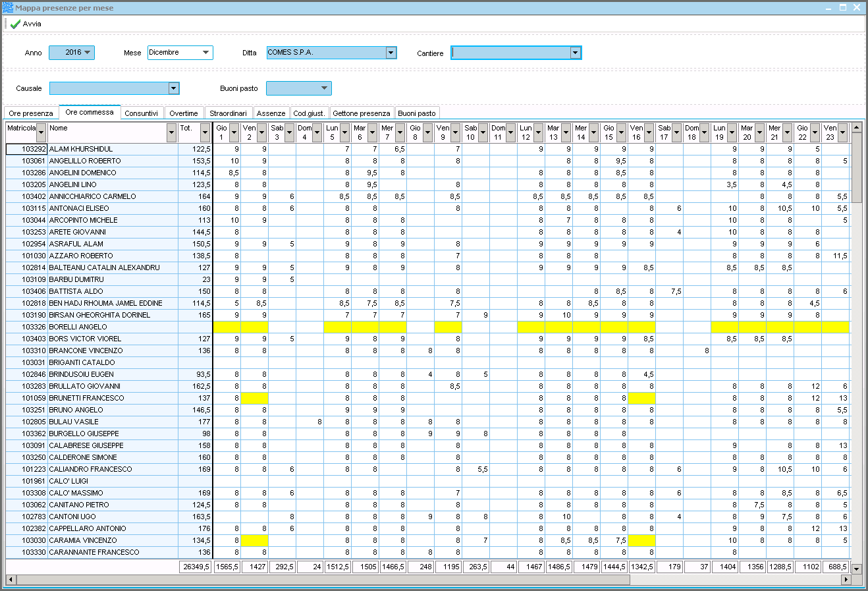This screenshot has height=591, width=868.
Task: Click vertical scrollbar down arrow
Action: [857, 568]
